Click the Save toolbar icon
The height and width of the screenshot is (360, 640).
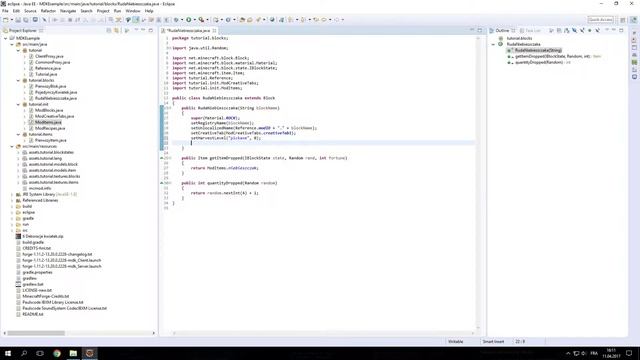[18, 20]
